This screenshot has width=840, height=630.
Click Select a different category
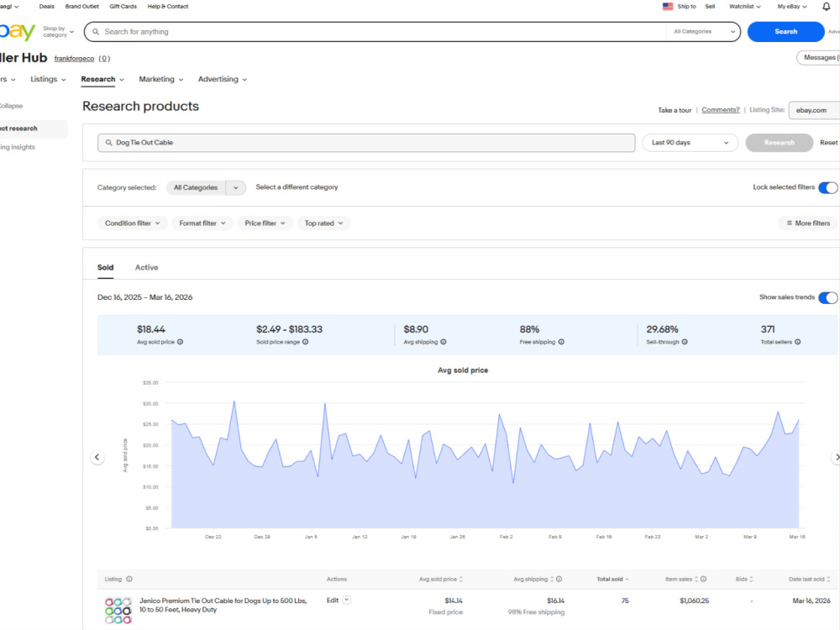tap(297, 187)
